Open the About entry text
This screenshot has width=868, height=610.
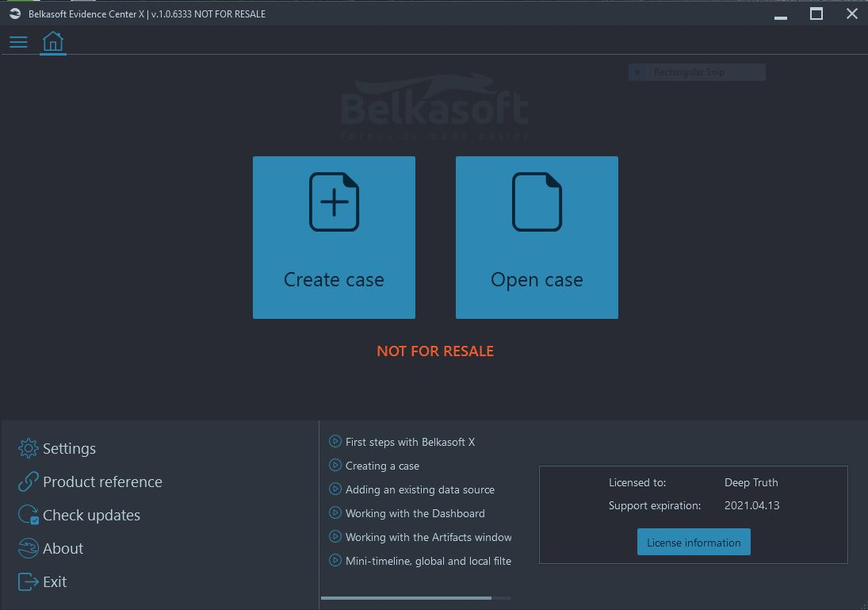point(63,548)
